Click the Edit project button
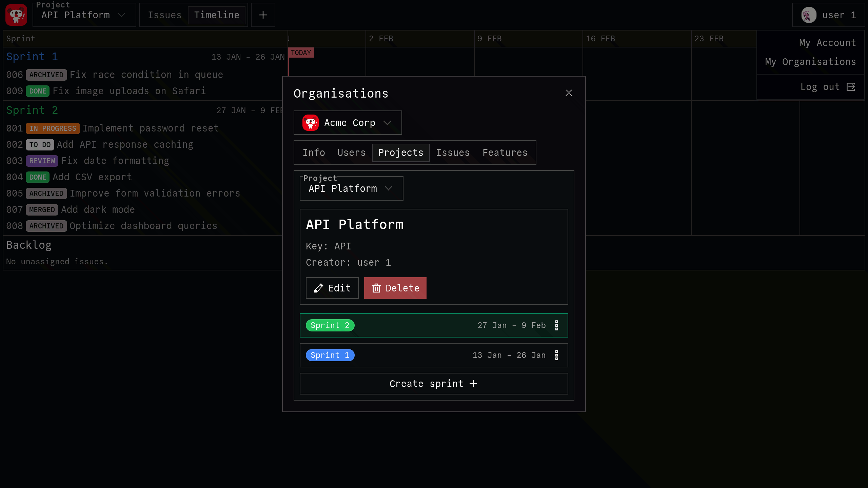The width and height of the screenshot is (868, 488). pos(332,288)
